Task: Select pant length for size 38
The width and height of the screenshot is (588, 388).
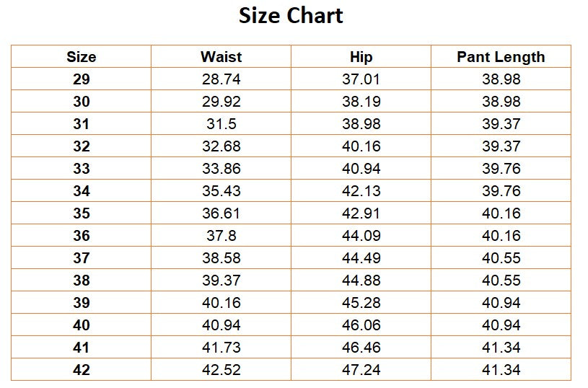Action: 501,281
